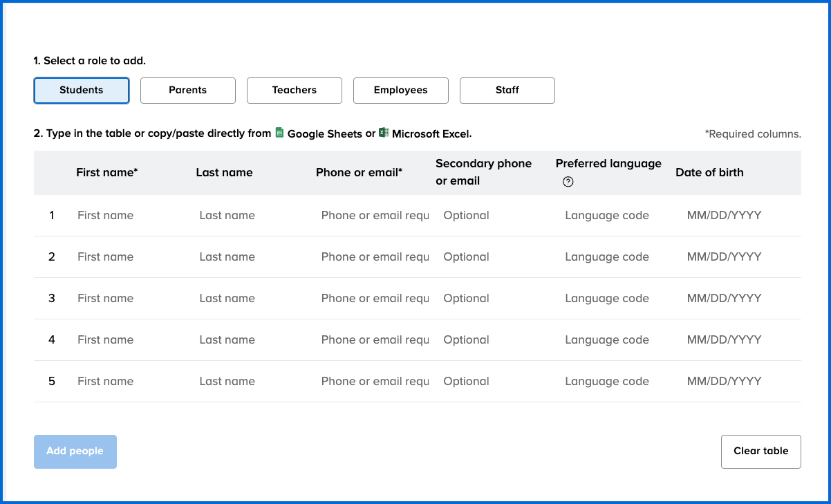The height and width of the screenshot is (504, 831).
Task: Click row 2 Phone or email field
Action: (x=375, y=257)
